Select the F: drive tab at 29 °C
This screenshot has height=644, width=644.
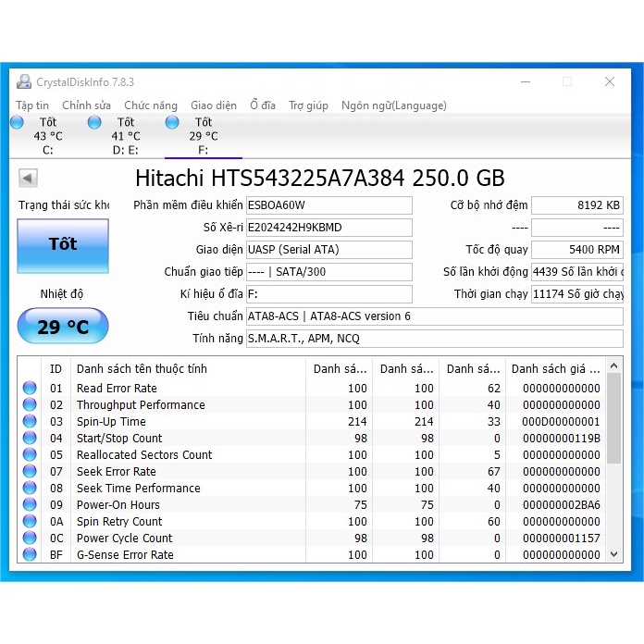[x=204, y=136]
